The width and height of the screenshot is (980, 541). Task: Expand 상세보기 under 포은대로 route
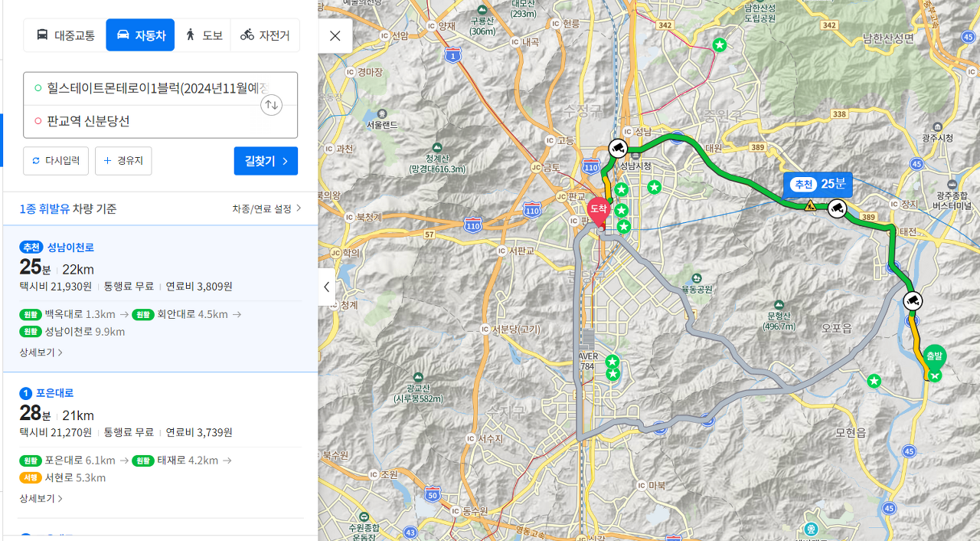coord(41,498)
